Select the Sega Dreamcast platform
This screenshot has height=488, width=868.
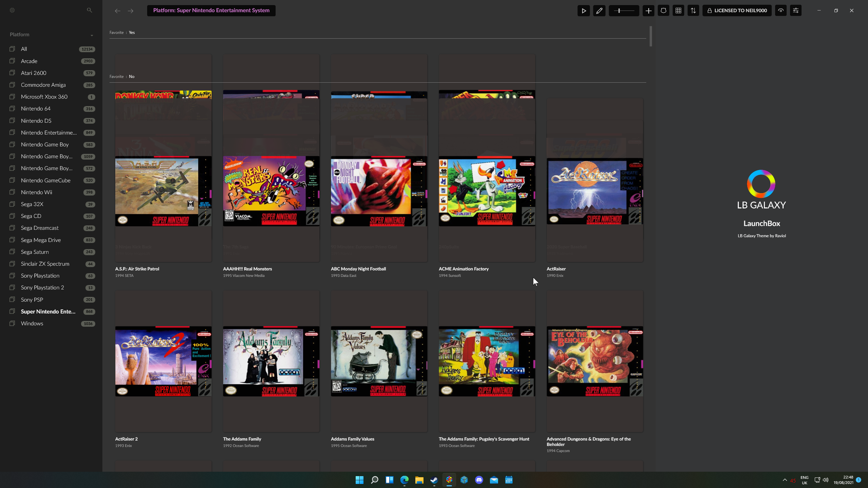click(52, 228)
